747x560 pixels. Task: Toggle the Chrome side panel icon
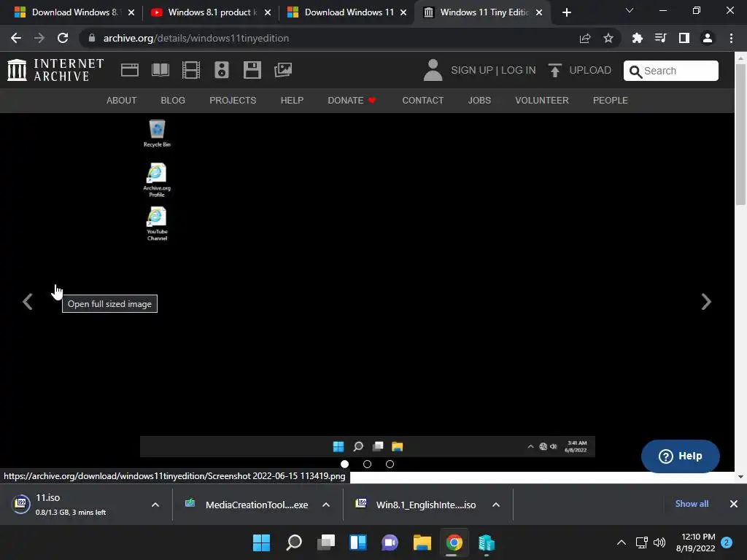(x=684, y=38)
